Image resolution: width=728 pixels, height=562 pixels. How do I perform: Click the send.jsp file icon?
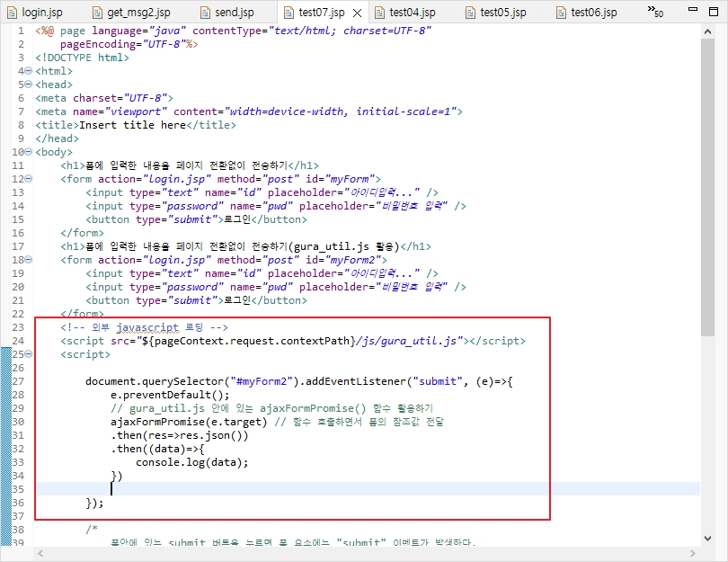tap(205, 13)
